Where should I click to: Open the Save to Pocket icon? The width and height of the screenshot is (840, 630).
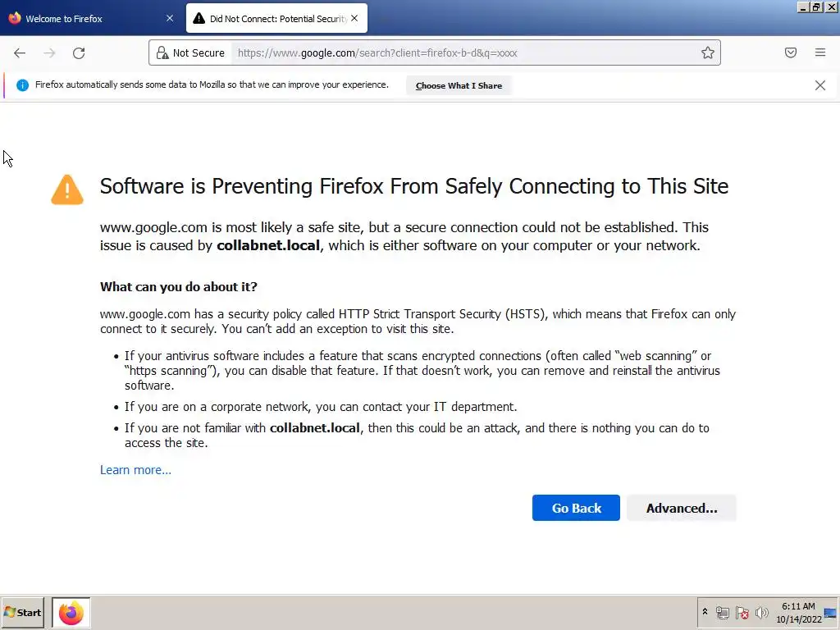(x=791, y=52)
